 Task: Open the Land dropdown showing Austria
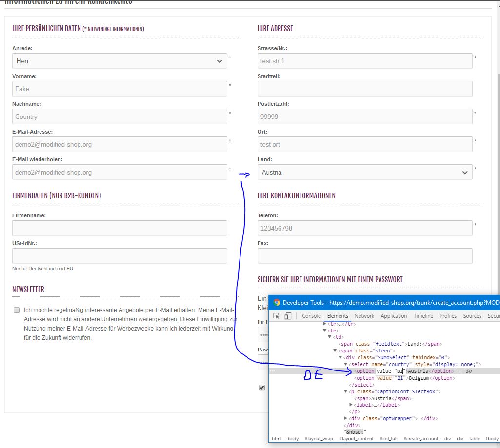(x=364, y=172)
